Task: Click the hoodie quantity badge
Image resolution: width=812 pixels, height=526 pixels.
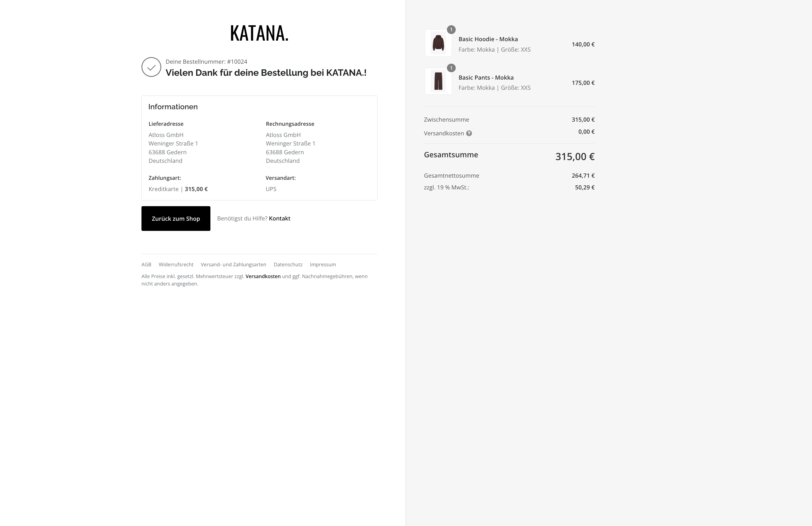Action: (451, 30)
